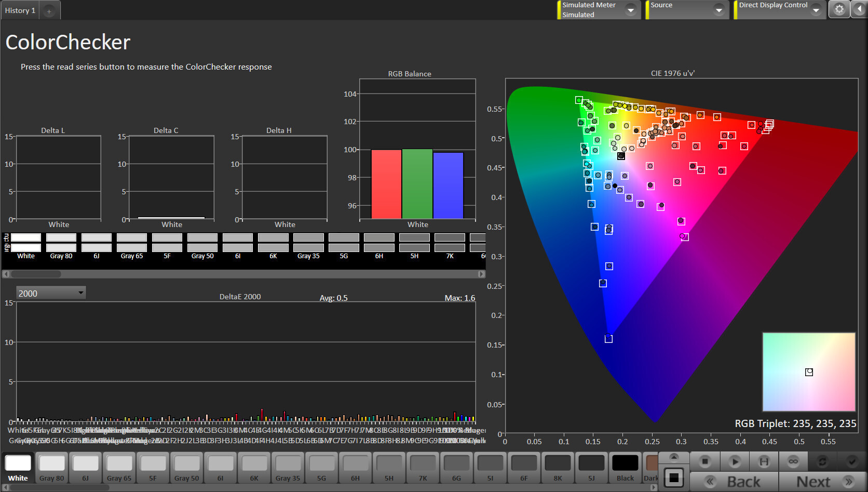
Task: Click the continuous read infinity icon
Action: pos(793,461)
